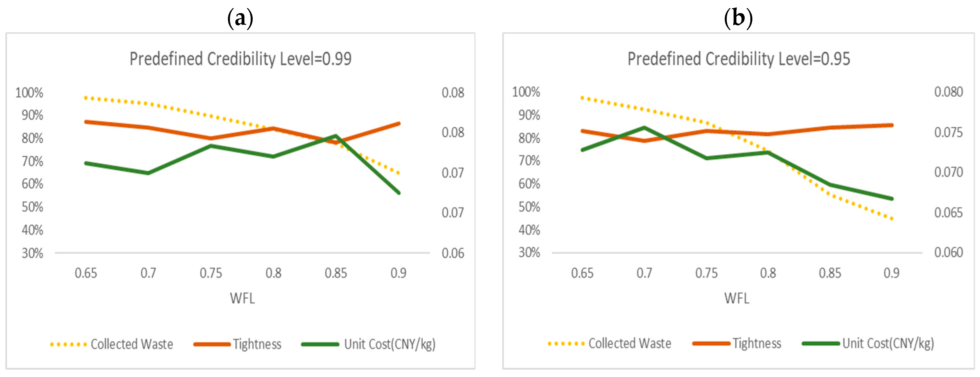Click the bold (b) panel label
Image resolution: width=980 pixels, height=377 pixels.
(738, 18)
